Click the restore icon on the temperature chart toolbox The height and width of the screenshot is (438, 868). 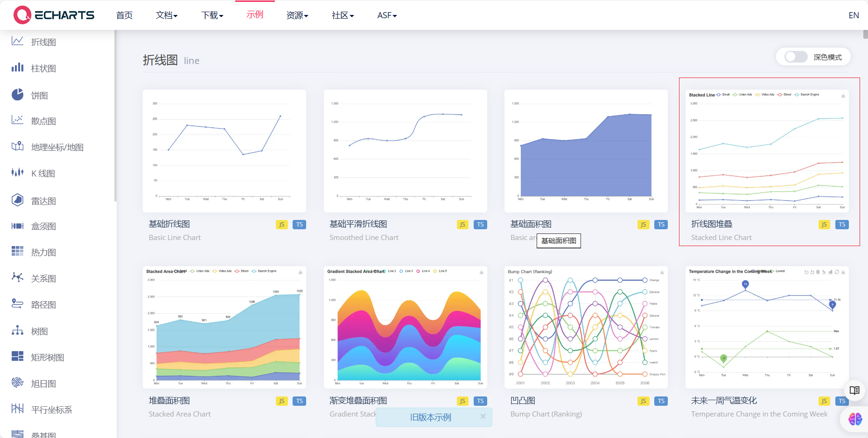point(837,272)
